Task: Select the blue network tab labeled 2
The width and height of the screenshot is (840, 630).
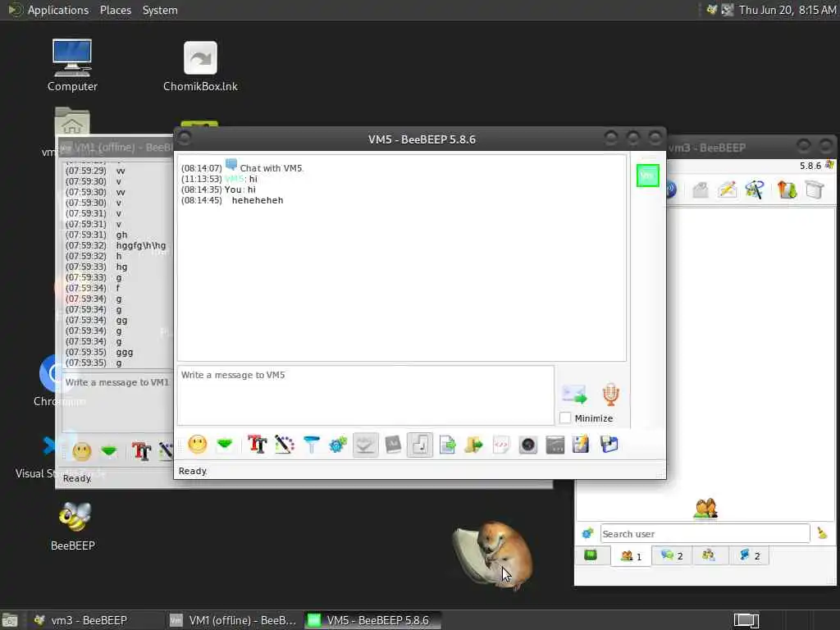Action: click(750, 555)
